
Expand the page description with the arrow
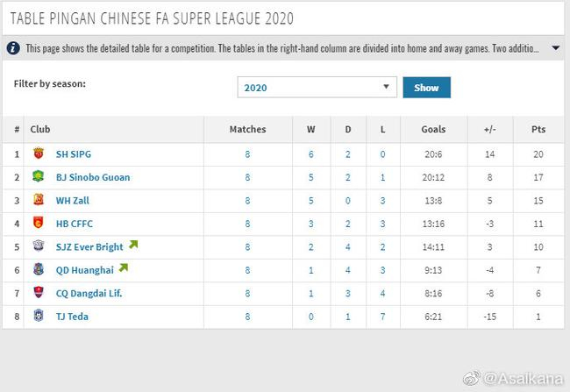[555, 48]
